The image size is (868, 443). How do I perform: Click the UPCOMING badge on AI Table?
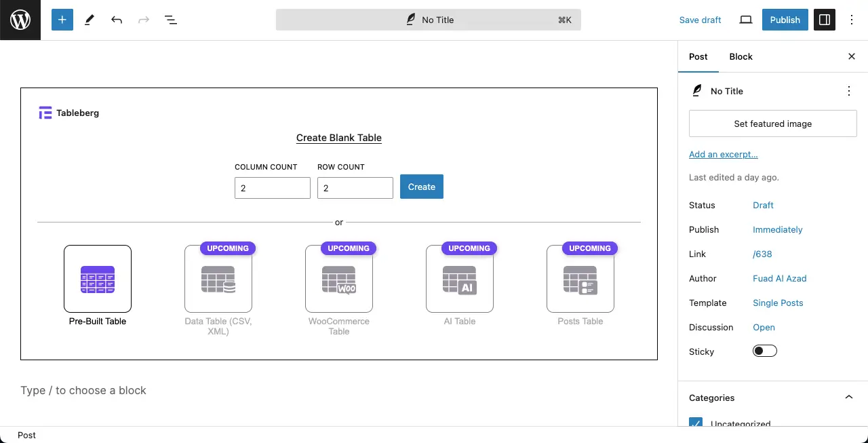pos(469,248)
